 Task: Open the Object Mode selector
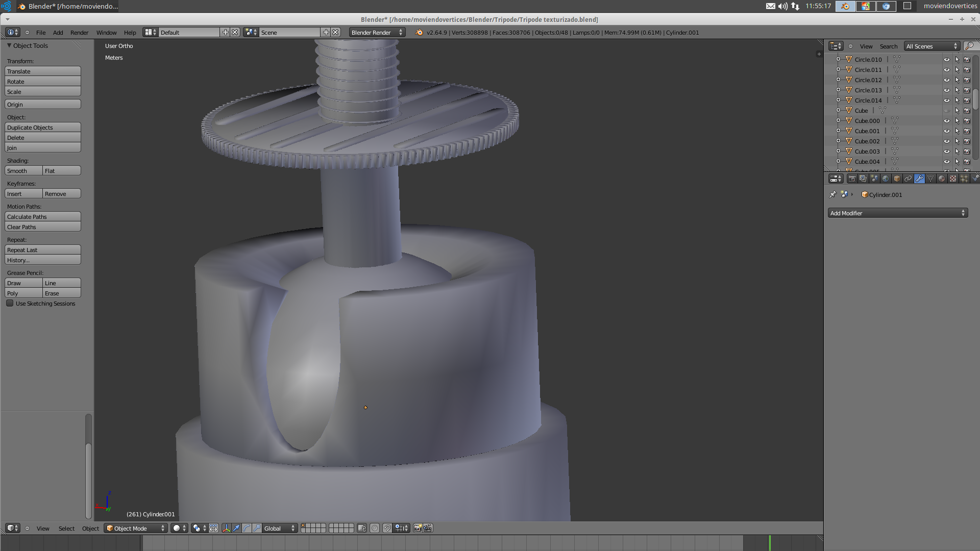click(136, 529)
